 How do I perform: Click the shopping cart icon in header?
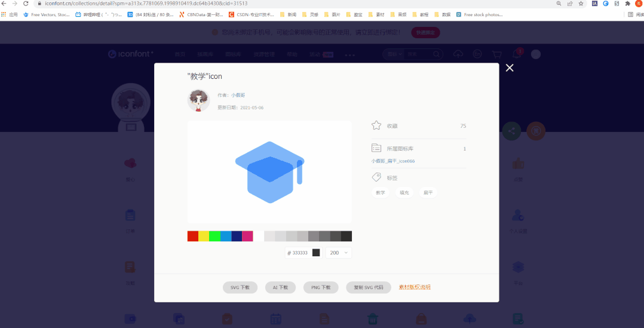[x=497, y=54]
